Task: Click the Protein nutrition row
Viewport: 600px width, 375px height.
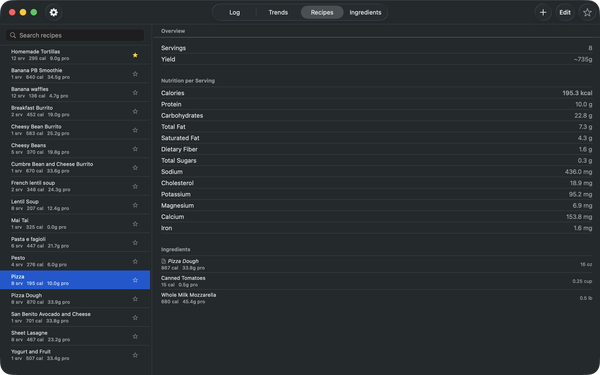Action: coord(377,104)
